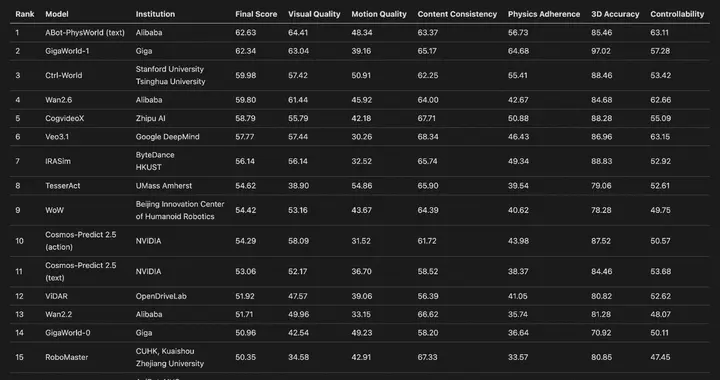Click rank number 15

point(19,357)
